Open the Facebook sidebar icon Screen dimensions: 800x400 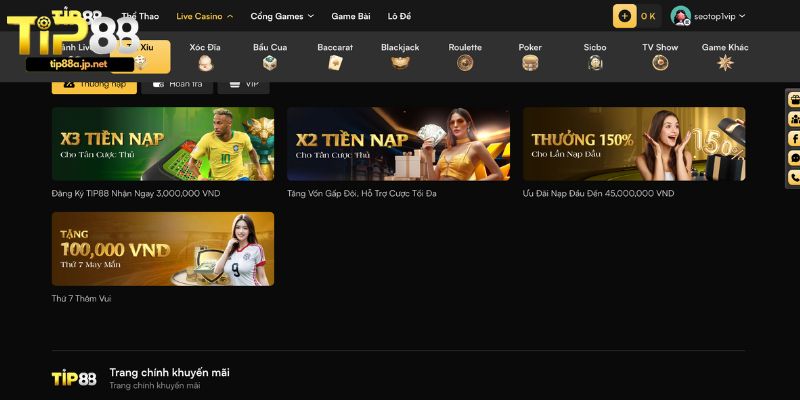coord(794,138)
